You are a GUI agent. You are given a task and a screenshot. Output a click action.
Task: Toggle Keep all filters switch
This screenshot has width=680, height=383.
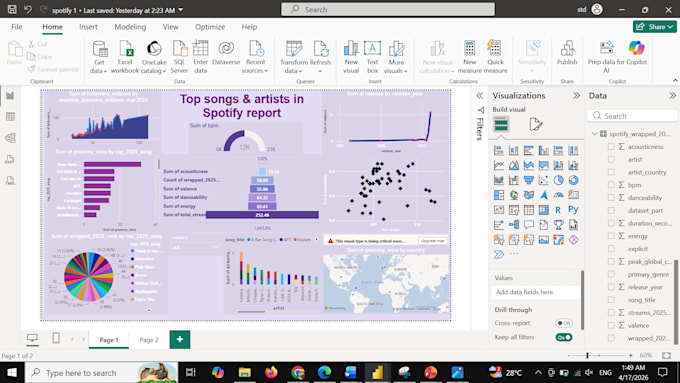[564, 337]
